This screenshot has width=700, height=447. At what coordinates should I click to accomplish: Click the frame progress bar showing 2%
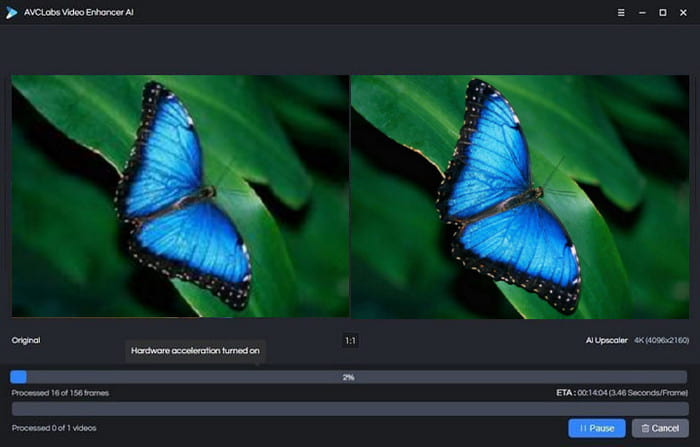(349, 377)
